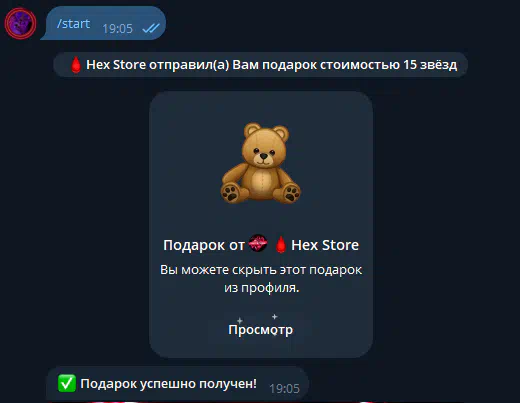
Task: Click the 15 звёзд price text
Action: [x=430, y=65]
